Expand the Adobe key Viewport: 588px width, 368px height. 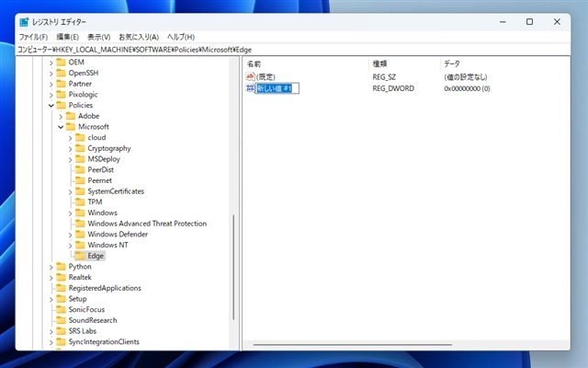(61, 117)
